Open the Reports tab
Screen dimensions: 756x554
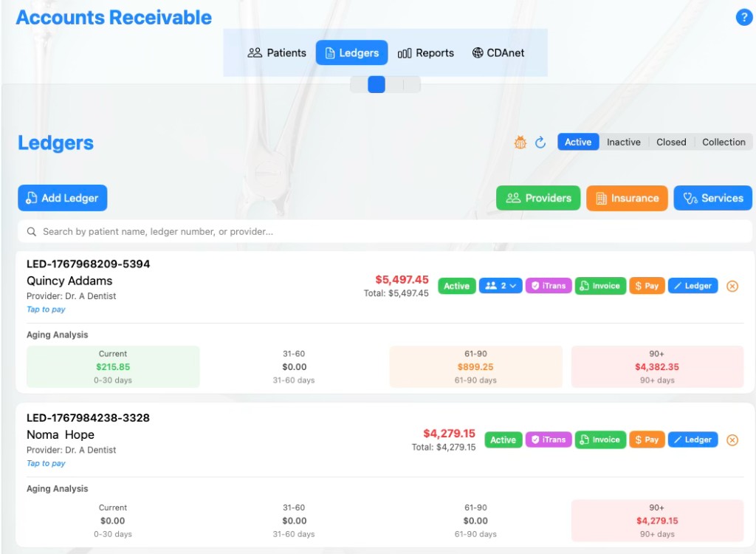click(426, 52)
